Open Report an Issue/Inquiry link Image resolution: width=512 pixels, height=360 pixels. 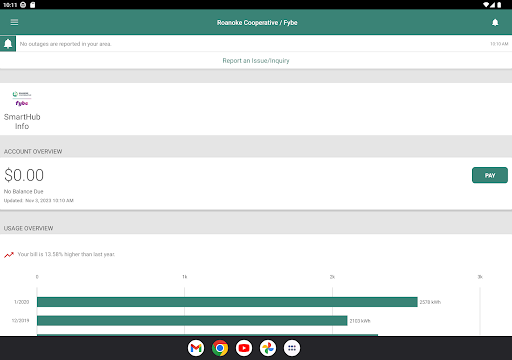256,61
